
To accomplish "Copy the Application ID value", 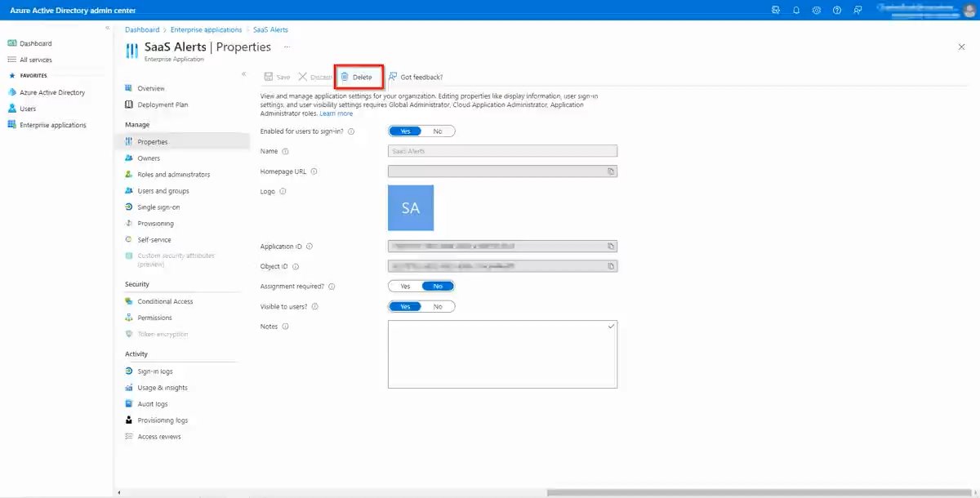I will (x=610, y=246).
